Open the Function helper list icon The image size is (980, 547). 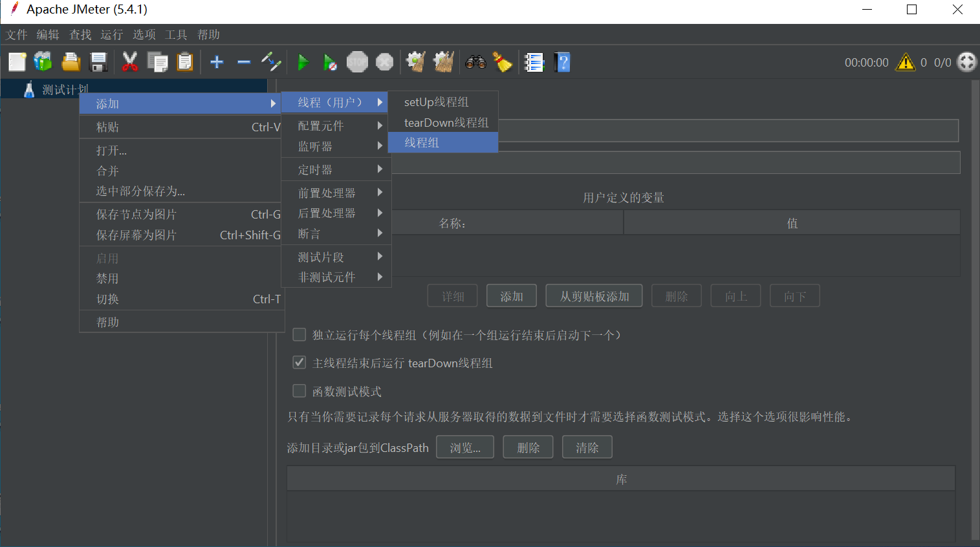[534, 62]
